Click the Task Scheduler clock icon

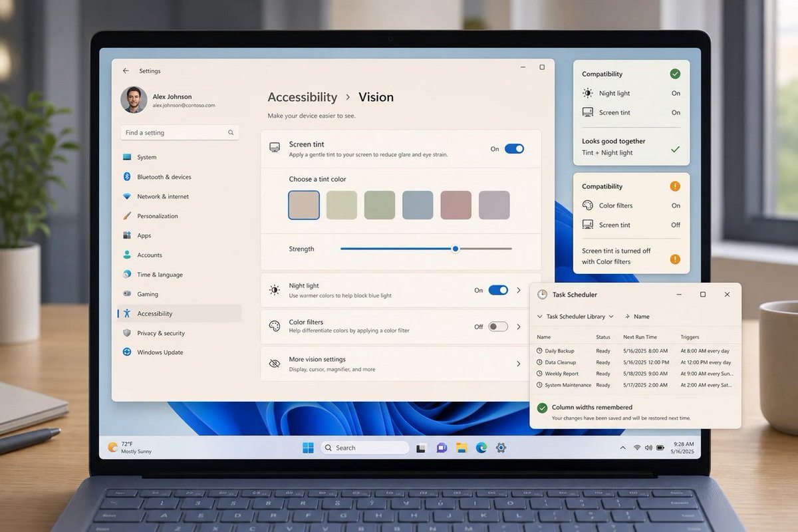pyautogui.click(x=542, y=295)
